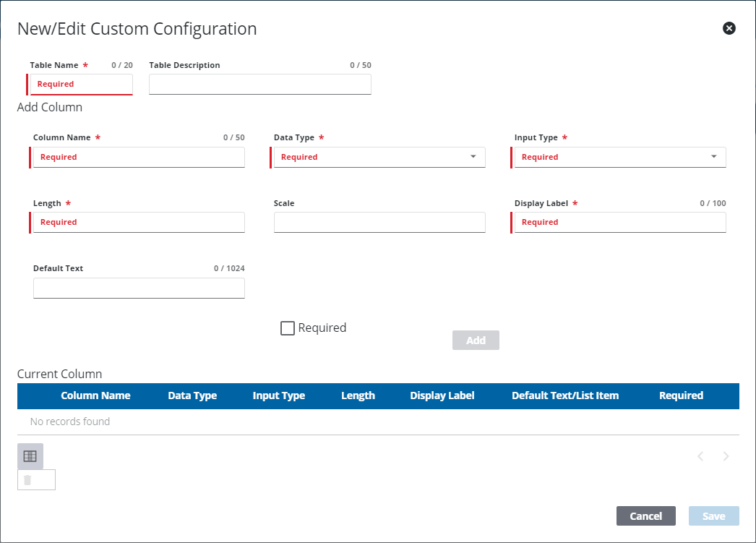
Task: Check the Required checkbox
Action: point(288,328)
